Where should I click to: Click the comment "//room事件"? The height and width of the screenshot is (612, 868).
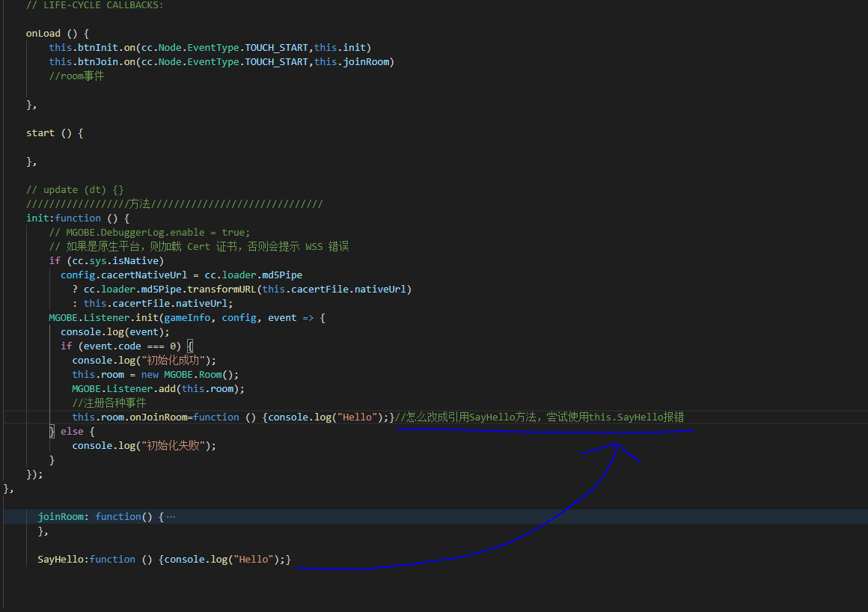pyautogui.click(x=76, y=76)
